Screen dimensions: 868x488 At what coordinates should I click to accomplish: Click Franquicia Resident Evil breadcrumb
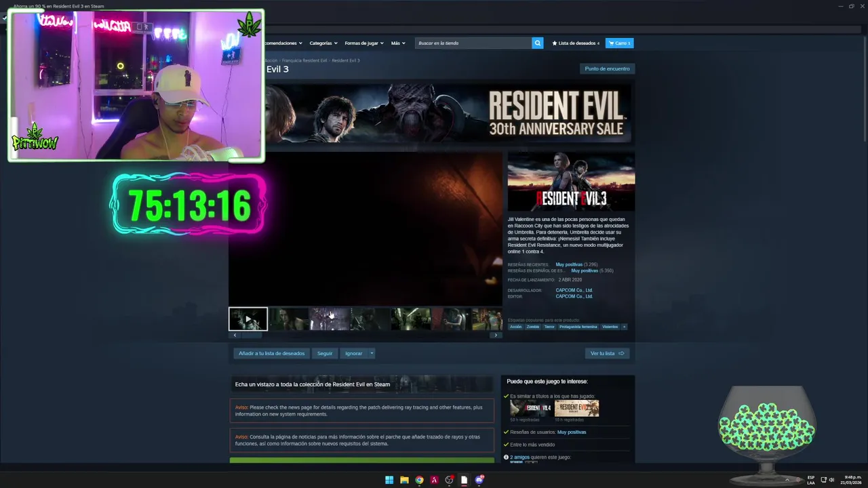point(304,60)
